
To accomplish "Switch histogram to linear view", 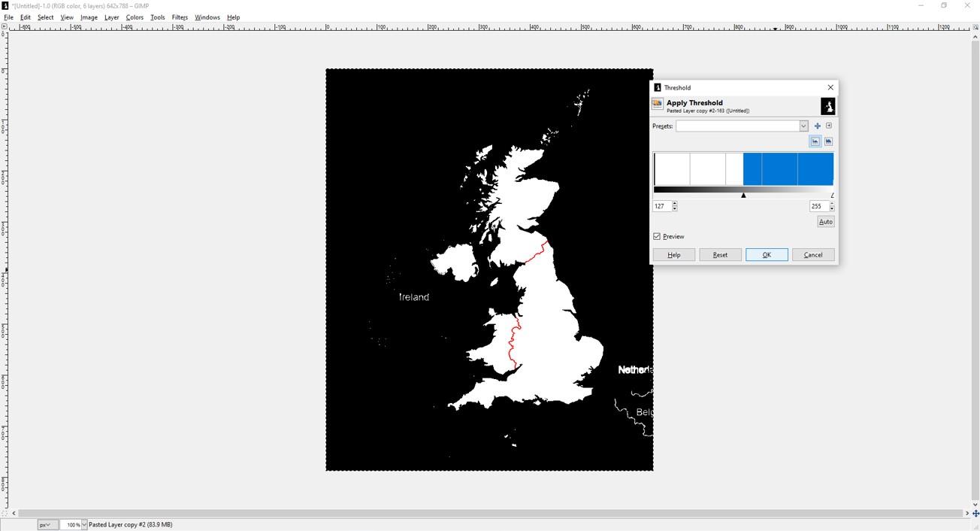I will tap(815, 141).
